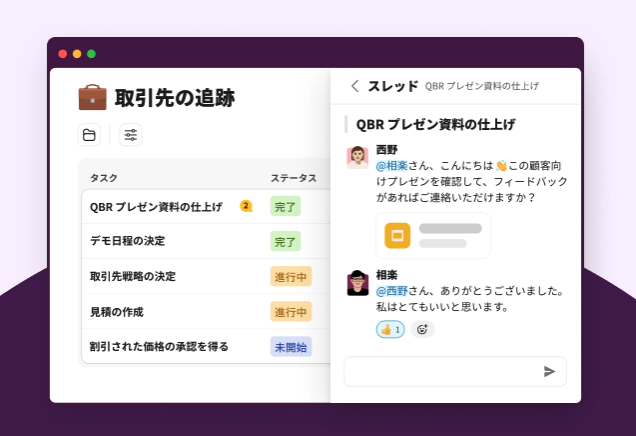The width and height of the screenshot is (636, 436).
Task: Click 西野's avatar in thread
Action: tap(357, 157)
